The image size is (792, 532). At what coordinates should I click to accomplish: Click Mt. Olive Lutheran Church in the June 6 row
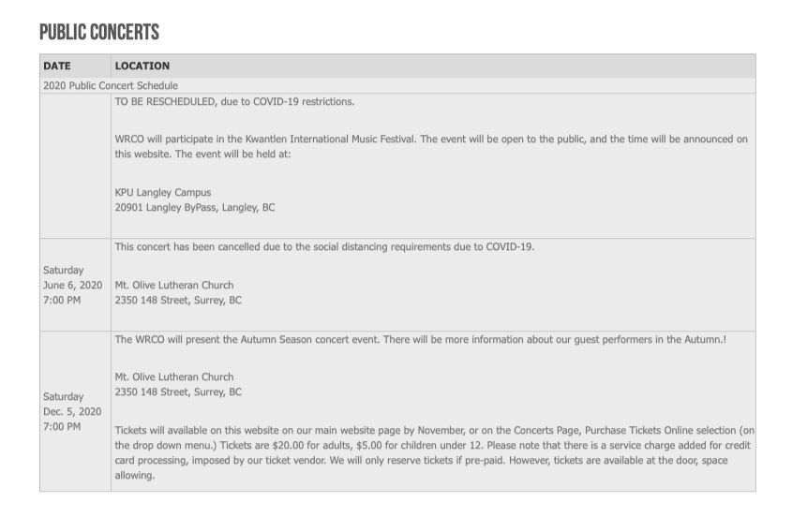coord(174,285)
